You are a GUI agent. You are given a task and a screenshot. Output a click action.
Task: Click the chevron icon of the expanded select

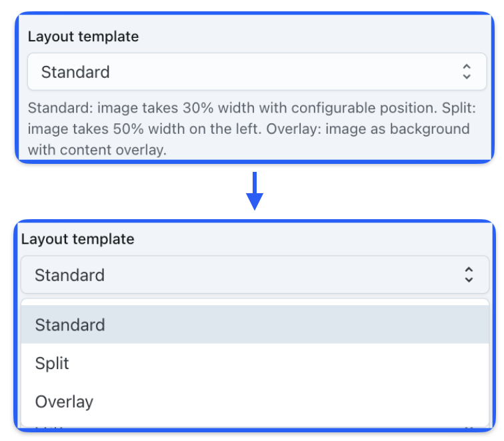point(469,274)
